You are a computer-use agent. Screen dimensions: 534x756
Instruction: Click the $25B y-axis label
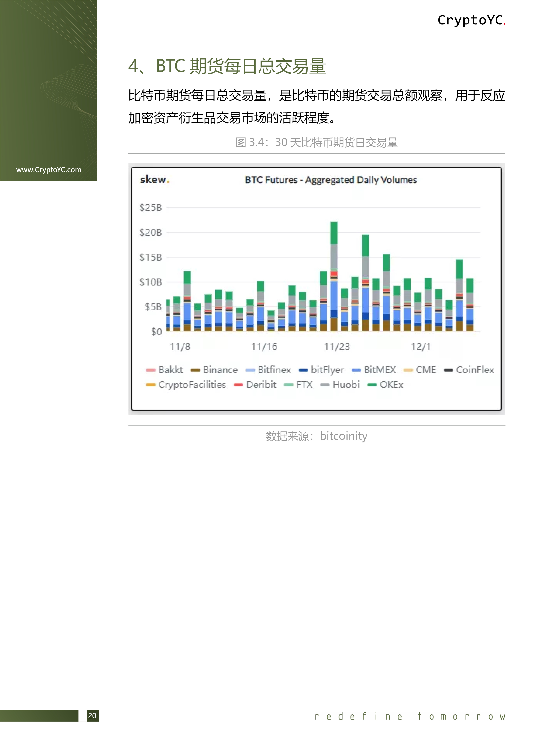[151, 208]
